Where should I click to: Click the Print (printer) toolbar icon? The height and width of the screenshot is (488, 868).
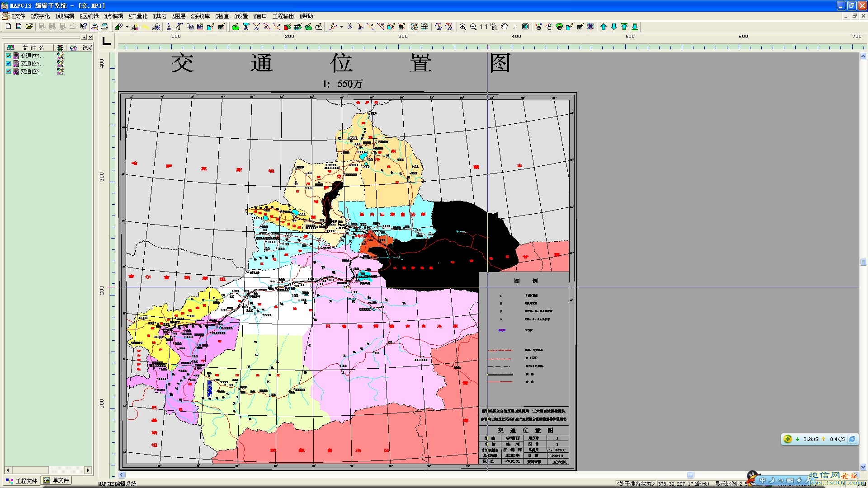pyautogui.click(x=104, y=27)
